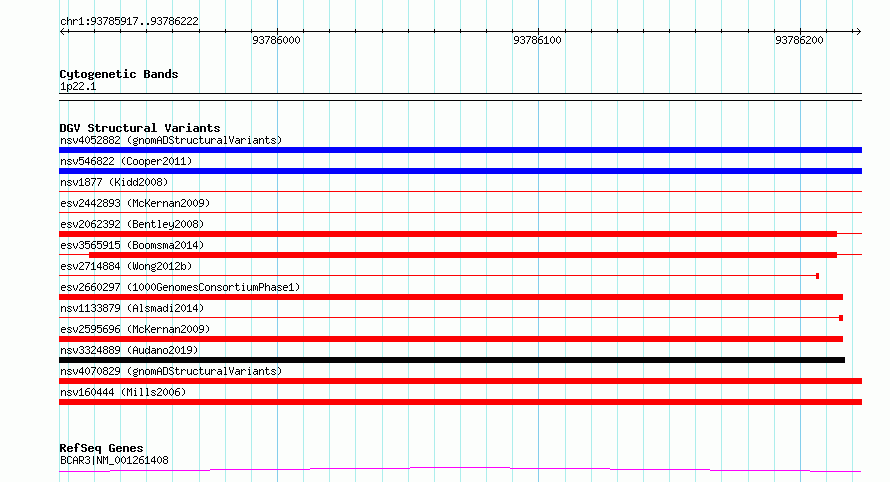Click the esv2062392 (Bentley2008) label
This screenshot has height=482, width=890.
pyautogui.click(x=132, y=224)
